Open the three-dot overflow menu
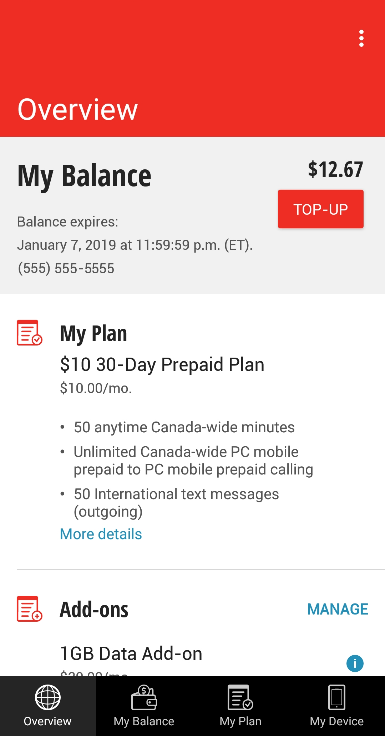The width and height of the screenshot is (385, 736). pos(361,38)
